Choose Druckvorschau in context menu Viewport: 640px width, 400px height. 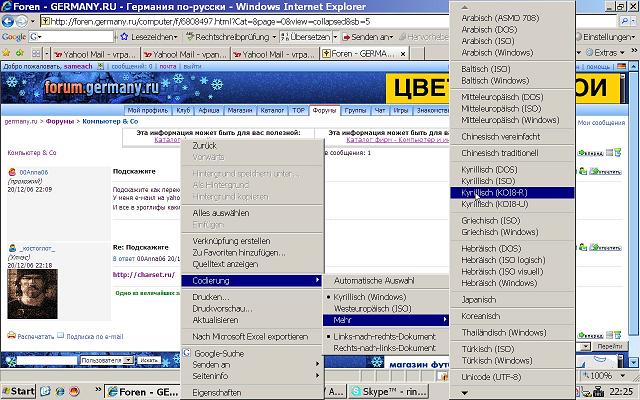pyautogui.click(x=252, y=309)
